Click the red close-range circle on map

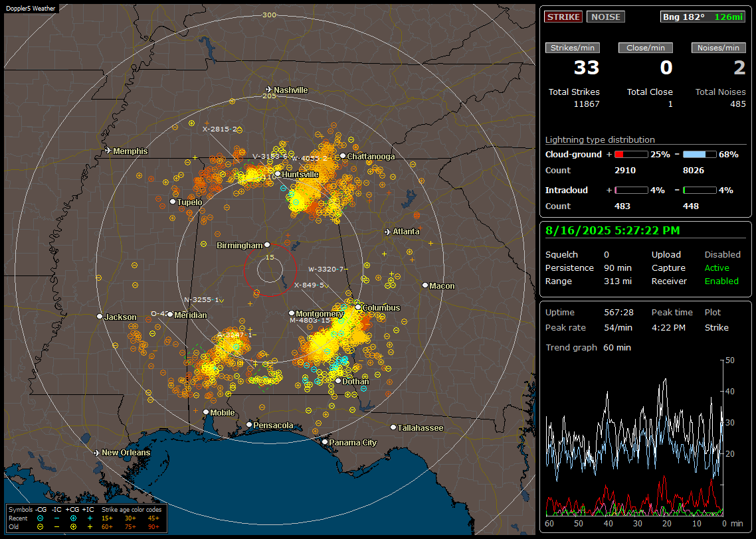coord(270,270)
